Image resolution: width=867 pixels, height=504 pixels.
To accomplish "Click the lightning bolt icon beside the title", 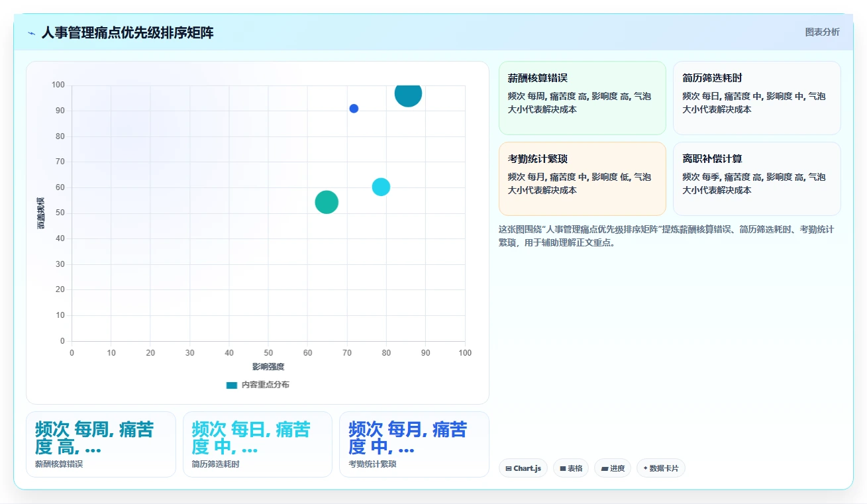I will [x=32, y=33].
